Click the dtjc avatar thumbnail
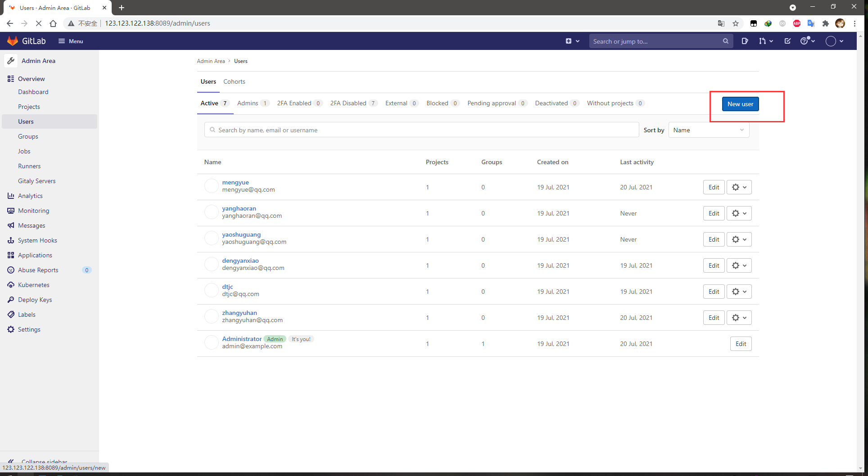This screenshot has width=868, height=476. (x=211, y=290)
